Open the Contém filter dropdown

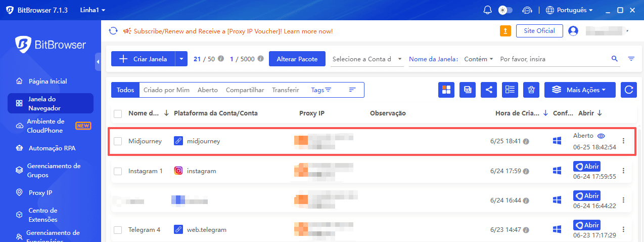tap(478, 59)
